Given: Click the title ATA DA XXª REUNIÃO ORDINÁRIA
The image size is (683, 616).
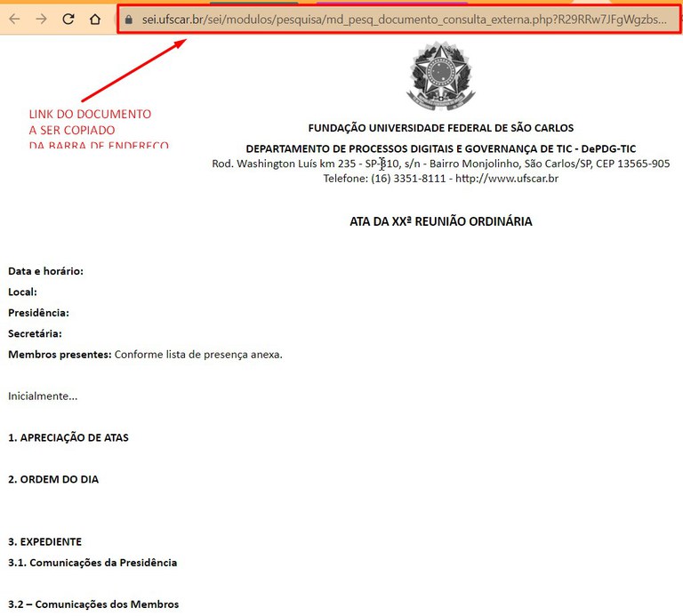Looking at the screenshot, I should [441, 221].
